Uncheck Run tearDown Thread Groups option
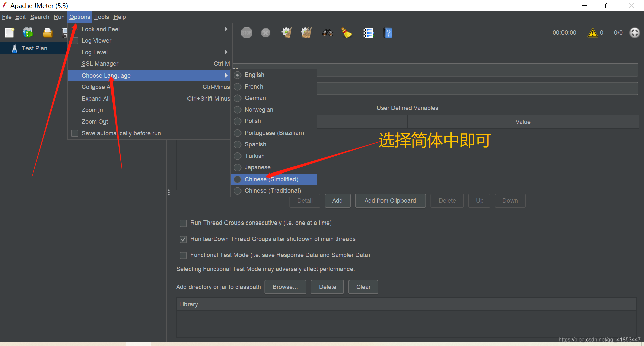This screenshot has height=346, width=644. [183, 239]
